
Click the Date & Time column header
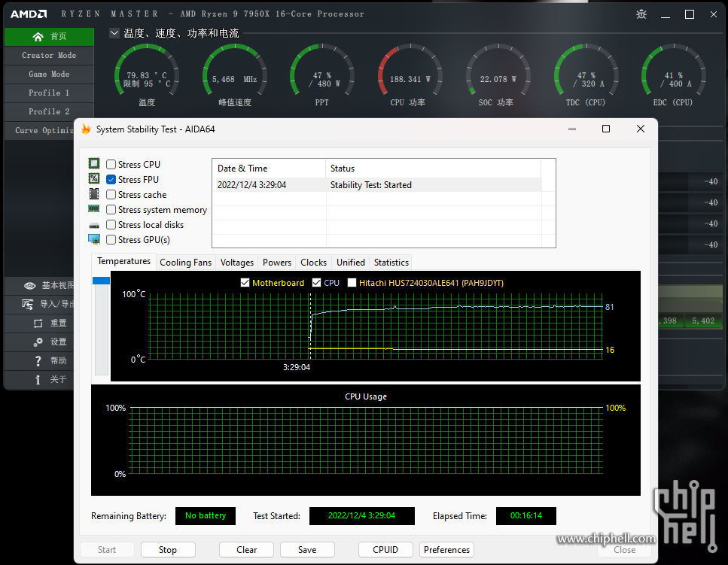269,169
